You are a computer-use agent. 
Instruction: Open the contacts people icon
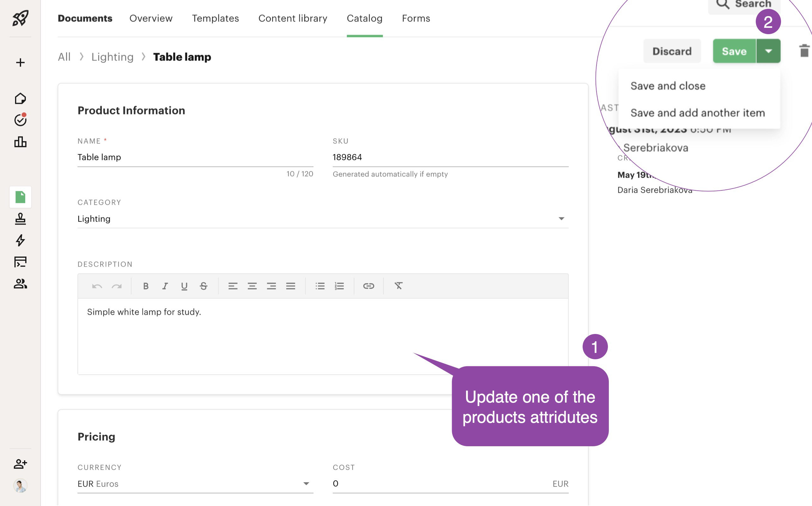click(21, 284)
